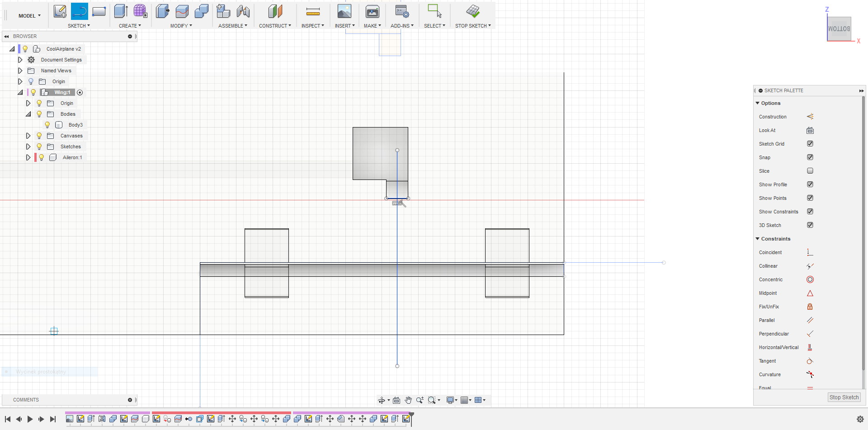Screen dimensions: 868x430
Task: Jump timeline to the end
Action: [53, 419]
